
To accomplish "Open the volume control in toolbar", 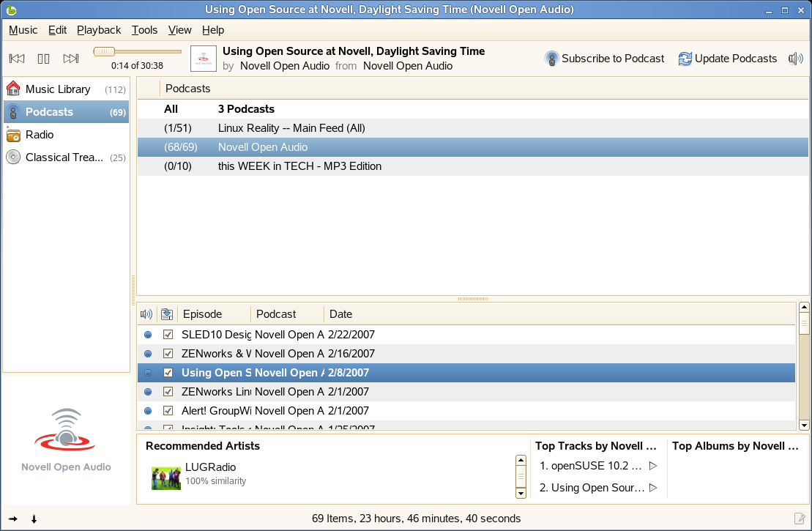I will click(x=795, y=59).
